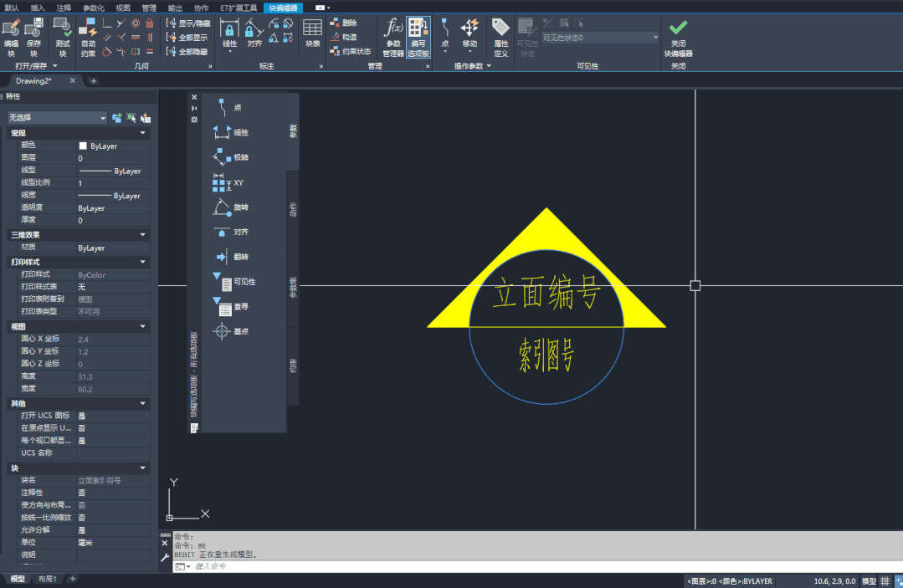Toggle the 编写选项板 (Authoring Palettes) button
The height and width of the screenshot is (588, 903).
pos(418,38)
